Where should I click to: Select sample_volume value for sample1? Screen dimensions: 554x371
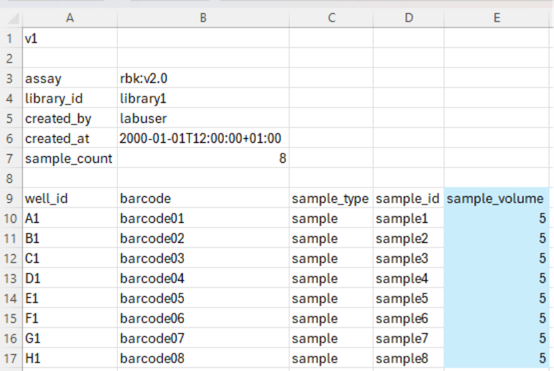(x=496, y=218)
